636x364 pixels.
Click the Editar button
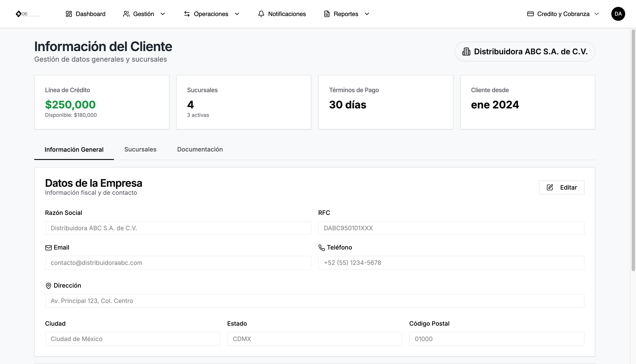(561, 187)
